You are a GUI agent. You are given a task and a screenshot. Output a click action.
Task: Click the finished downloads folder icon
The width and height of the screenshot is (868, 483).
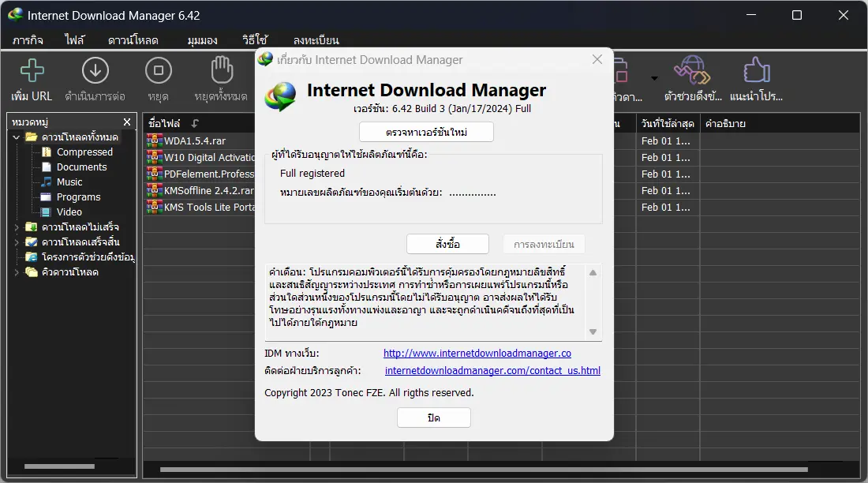click(32, 241)
